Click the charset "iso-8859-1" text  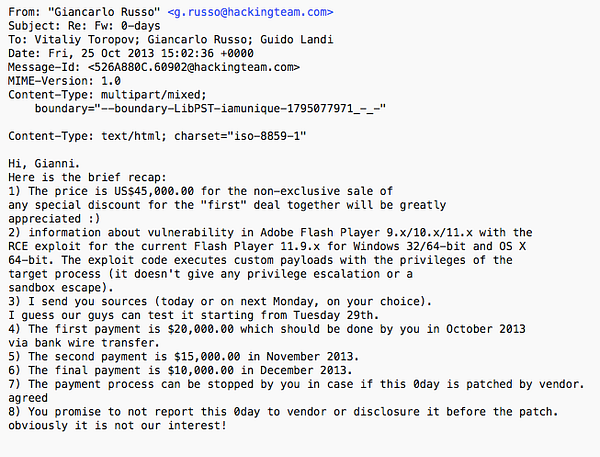point(240,136)
